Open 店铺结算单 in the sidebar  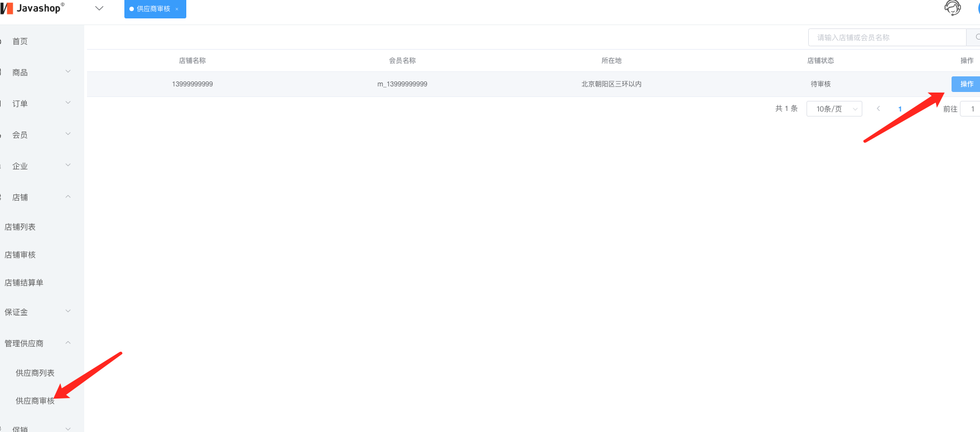point(24,283)
